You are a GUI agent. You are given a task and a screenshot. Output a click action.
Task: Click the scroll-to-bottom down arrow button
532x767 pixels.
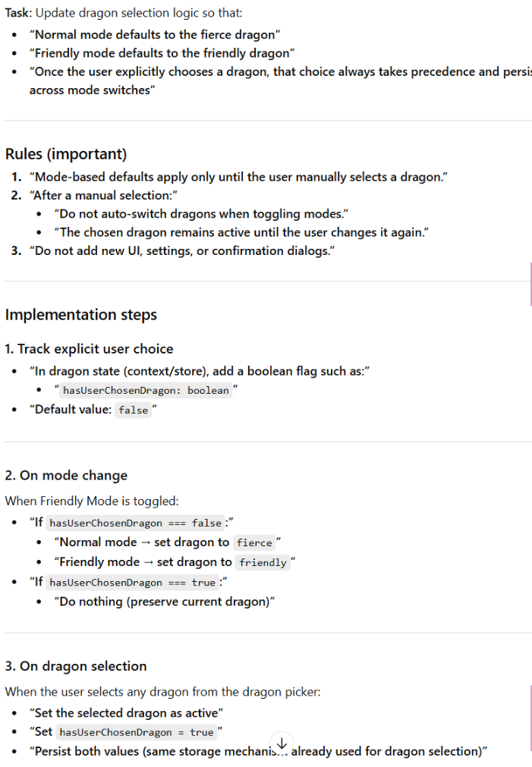coord(282,742)
